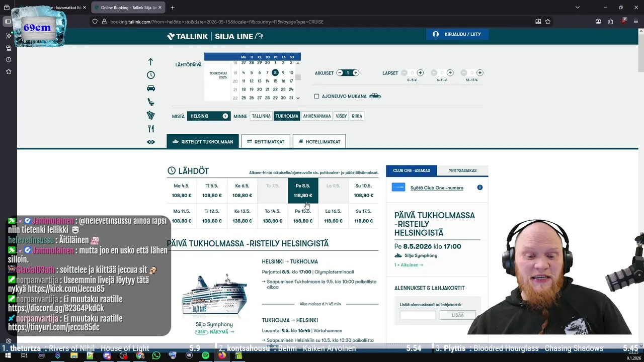The height and width of the screenshot is (362, 644).
Task: Click the car icon in booking sidebar
Action: tap(151, 88)
